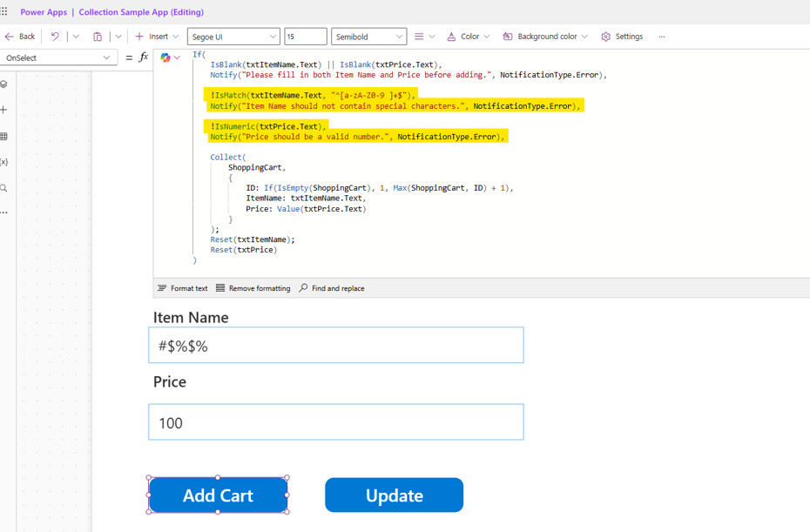Screen dimensions: 810x532
Task: Select the Data panel icon
Action: pyautogui.click(x=10, y=137)
